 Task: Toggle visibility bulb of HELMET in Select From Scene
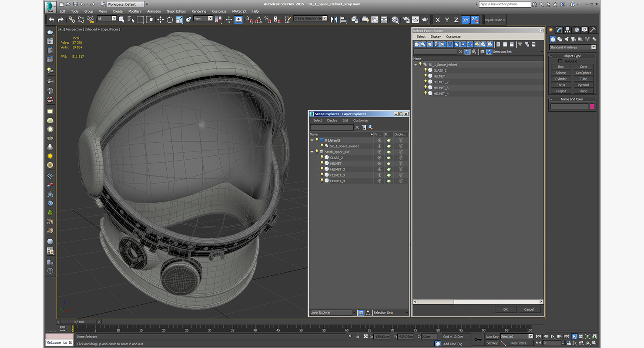tap(426, 76)
